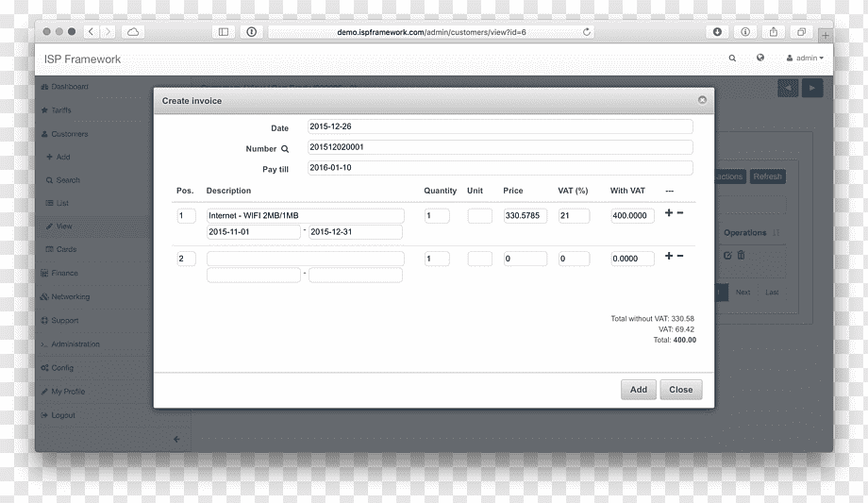Click the trash icon under Operations
This screenshot has width=868, height=503.
[742, 255]
